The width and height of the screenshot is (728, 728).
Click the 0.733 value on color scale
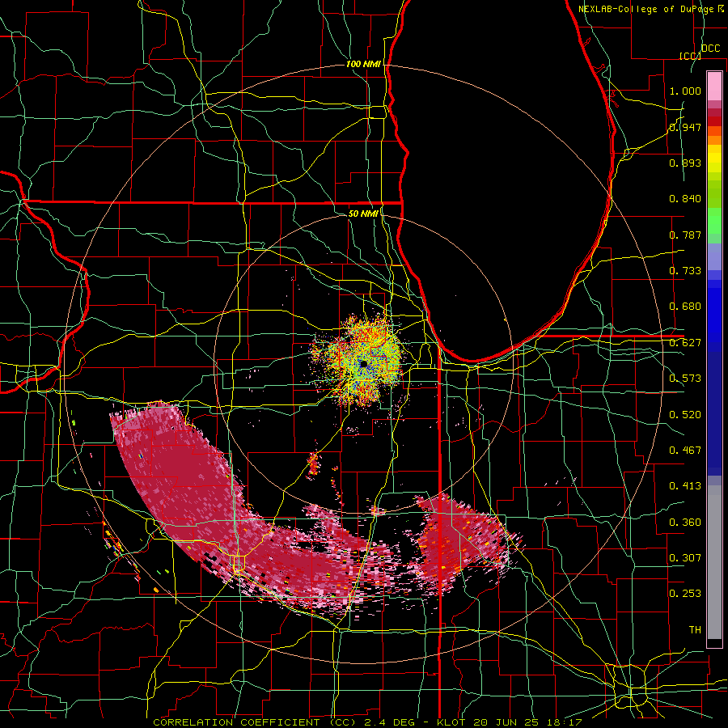click(685, 271)
